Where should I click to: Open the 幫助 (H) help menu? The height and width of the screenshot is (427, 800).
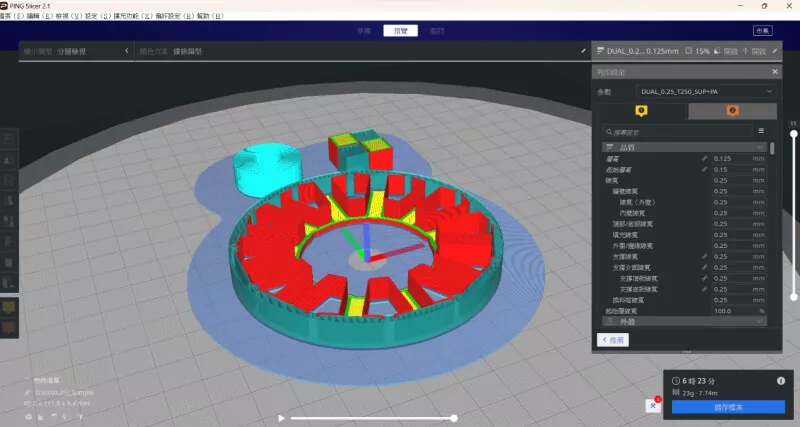pos(210,16)
